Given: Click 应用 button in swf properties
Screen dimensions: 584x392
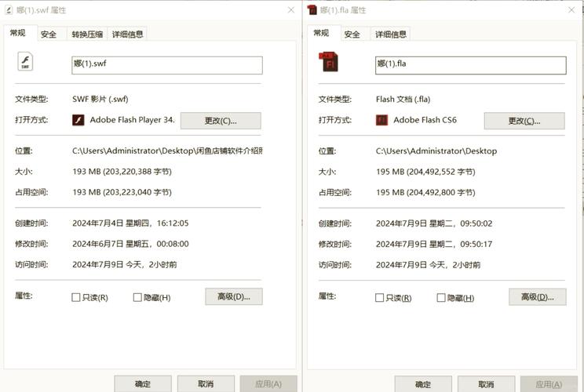Looking at the screenshot, I should (268, 384).
